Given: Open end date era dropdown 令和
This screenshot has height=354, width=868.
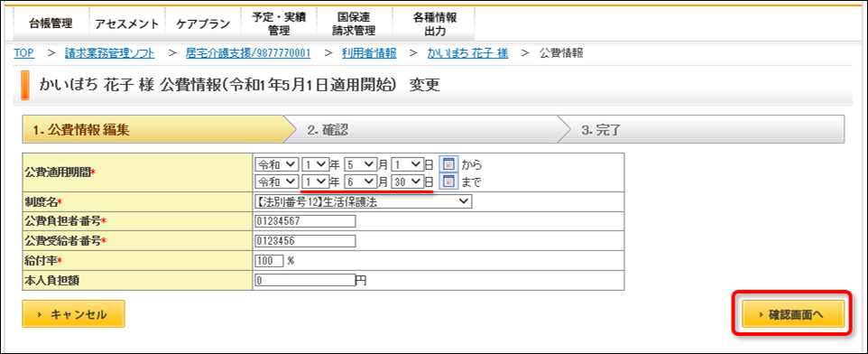Looking at the screenshot, I should coord(277,182).
